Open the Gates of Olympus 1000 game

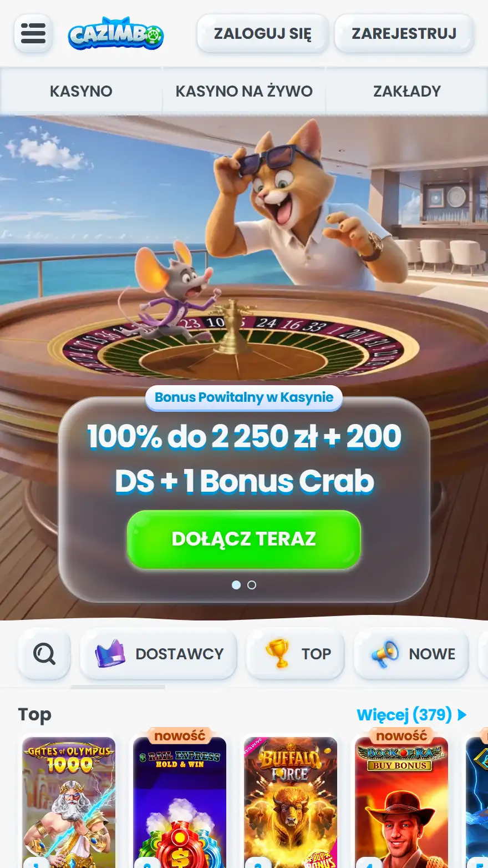click(x=69, y=803)
